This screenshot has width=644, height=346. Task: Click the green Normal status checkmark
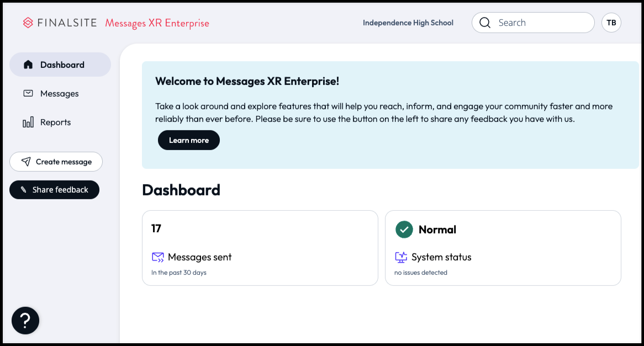coord(404,230)
